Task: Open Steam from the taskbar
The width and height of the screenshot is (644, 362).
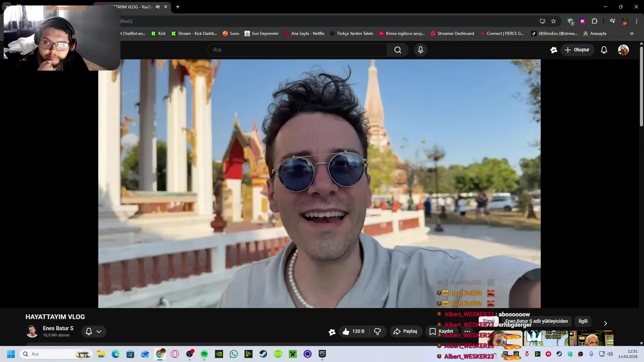Action: [263, 354]
